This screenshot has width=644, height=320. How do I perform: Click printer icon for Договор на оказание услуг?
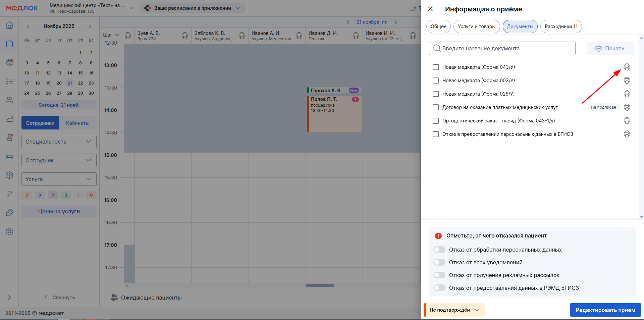pyautogui.click(x=627, y=107)
